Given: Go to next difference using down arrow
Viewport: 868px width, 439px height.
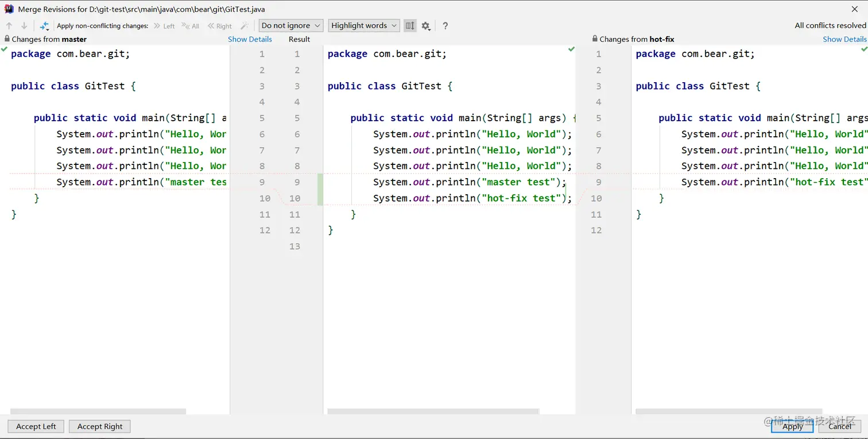Looking at the screenshot, I should 24,26.
